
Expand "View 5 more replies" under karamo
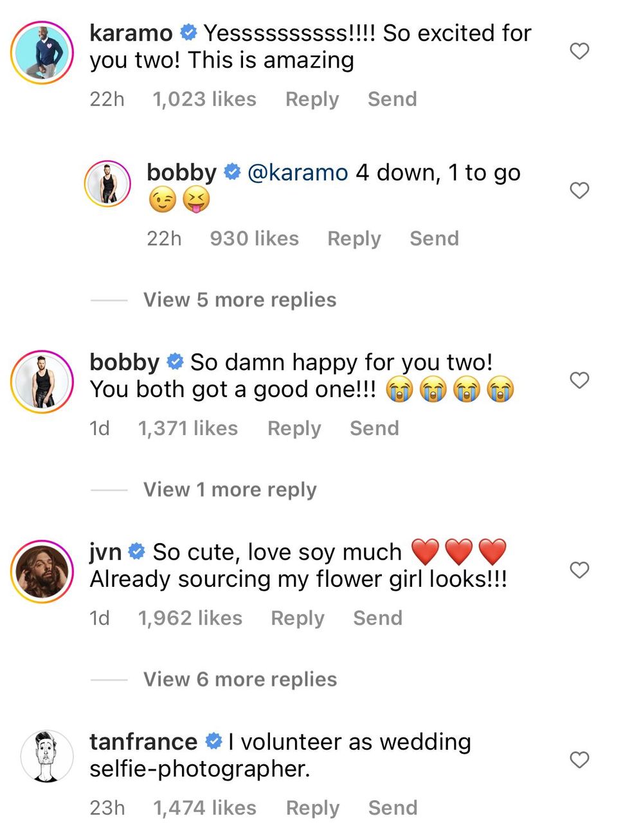click(239, 300)
